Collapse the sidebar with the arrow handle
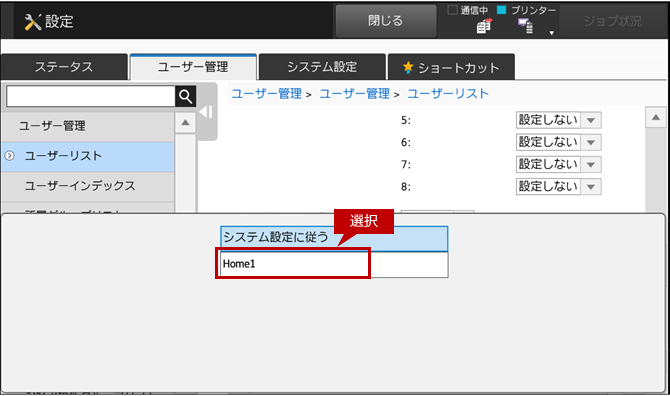The image size is (670, 396). point(206,112)
